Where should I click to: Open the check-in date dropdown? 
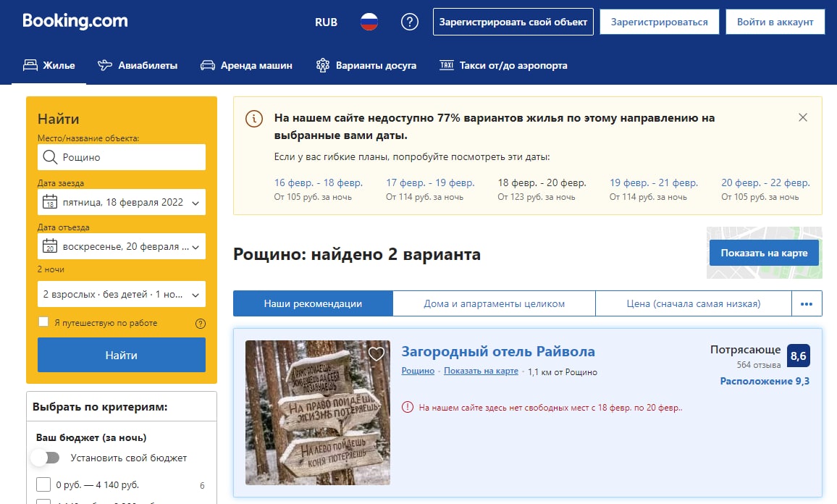tap(122, 202)
